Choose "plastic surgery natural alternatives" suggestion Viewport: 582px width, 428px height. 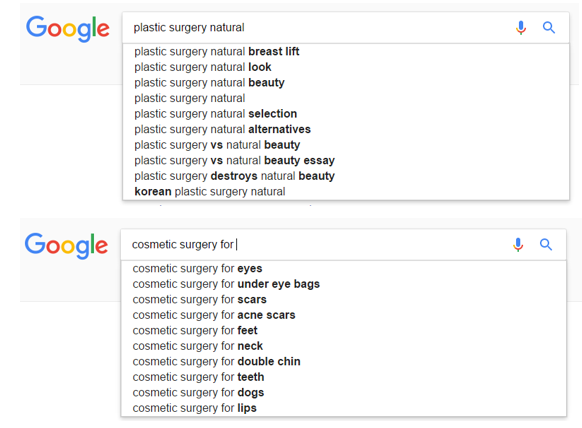point(346,129)
